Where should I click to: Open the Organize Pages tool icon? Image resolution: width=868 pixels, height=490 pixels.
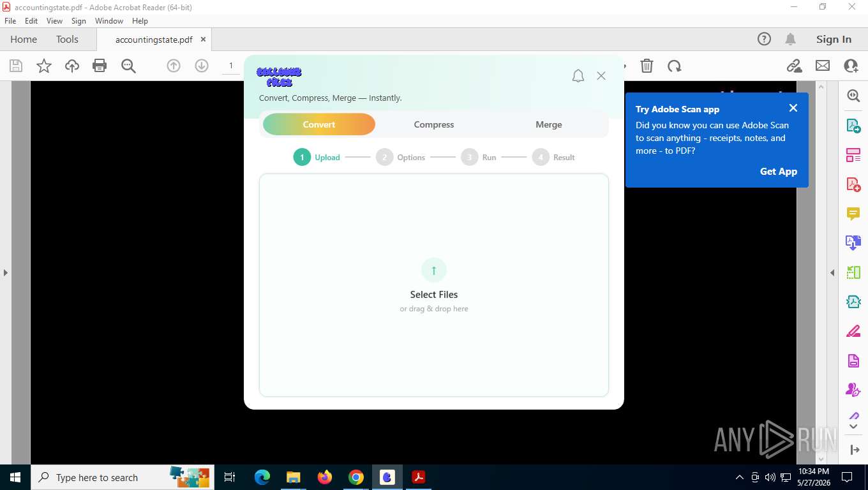(853, 155)
